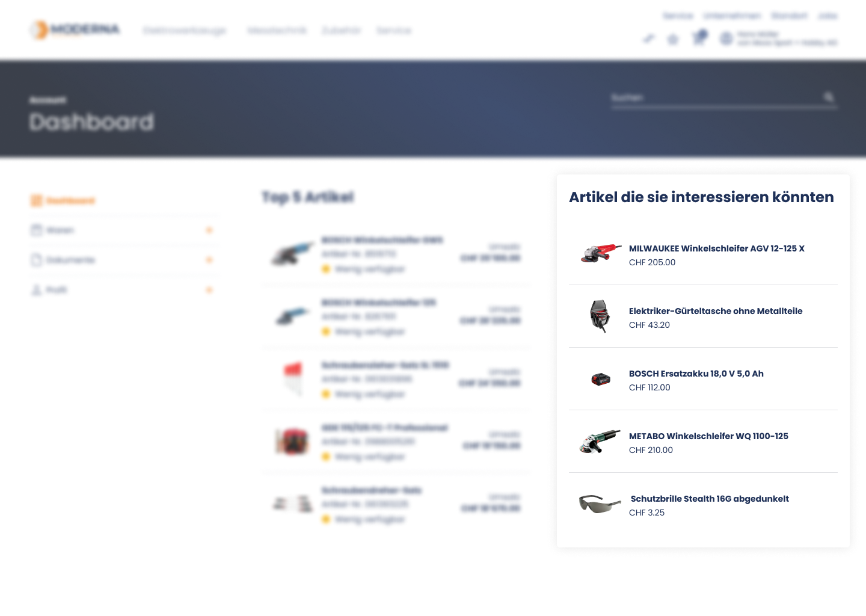Open the BOSCH Ersatzakku battery image
The height and width of the screenshot is (616, 866).
601,379
